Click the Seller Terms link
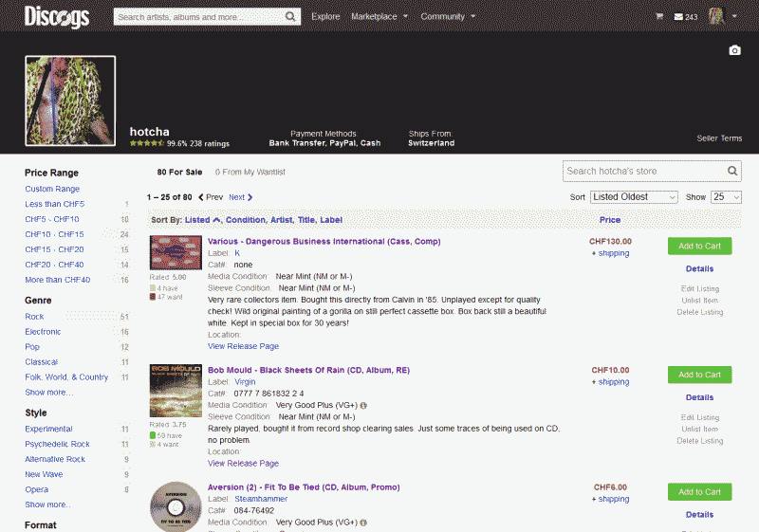Screen dimensions: 759x532 (x=719, y=138)
